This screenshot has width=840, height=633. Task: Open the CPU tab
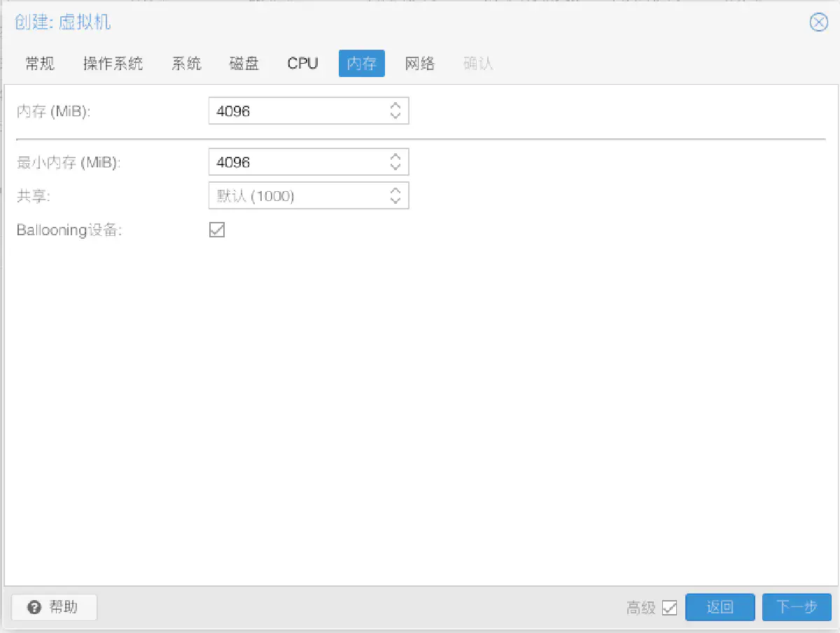click(302, 63)
